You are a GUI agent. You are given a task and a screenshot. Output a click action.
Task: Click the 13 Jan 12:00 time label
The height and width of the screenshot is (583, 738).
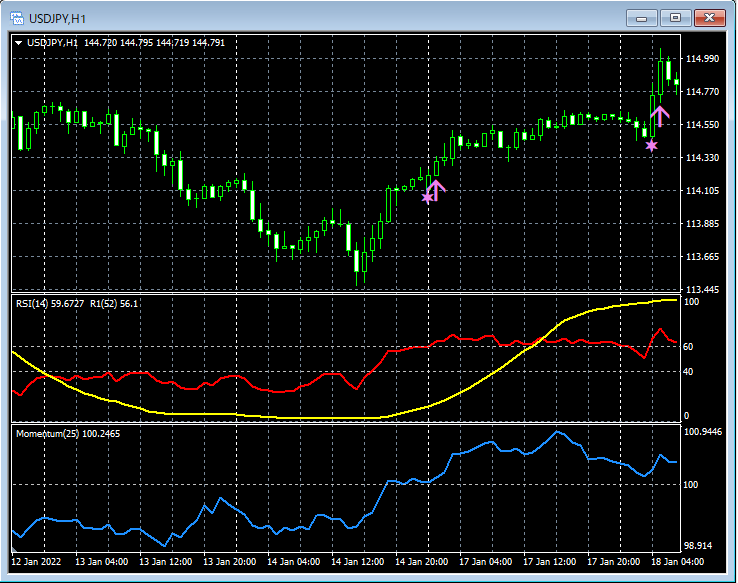click(165, 562)
